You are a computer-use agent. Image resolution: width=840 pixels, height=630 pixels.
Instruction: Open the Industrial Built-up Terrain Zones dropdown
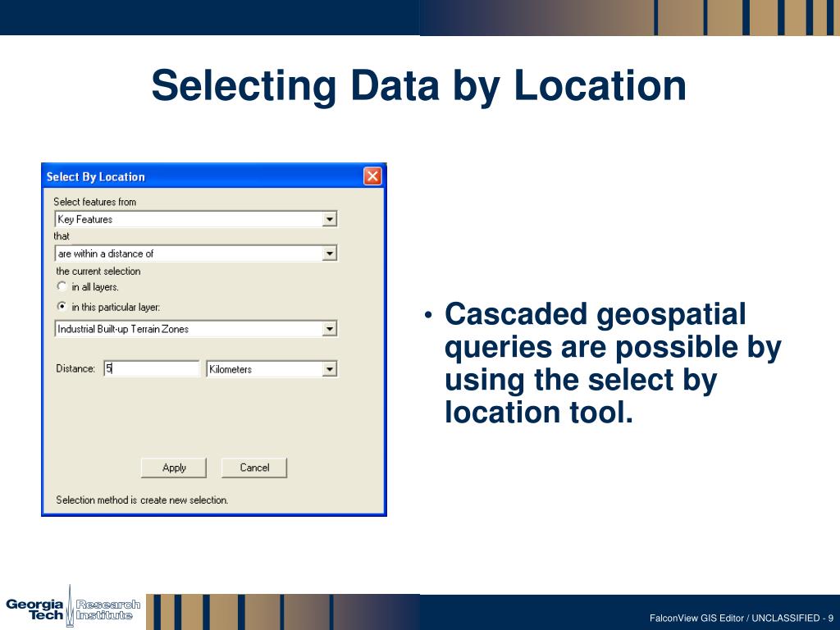point(330,329)
